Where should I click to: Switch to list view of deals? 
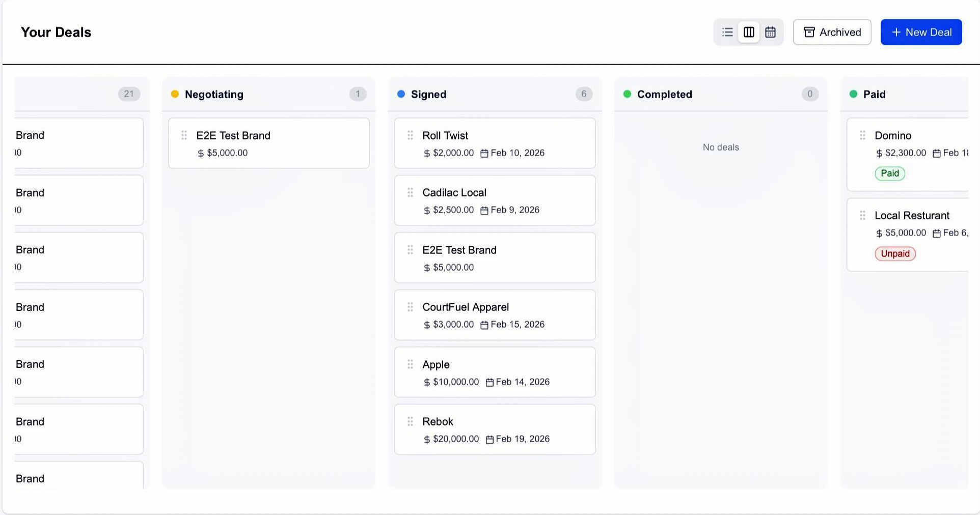click(727, 32)
